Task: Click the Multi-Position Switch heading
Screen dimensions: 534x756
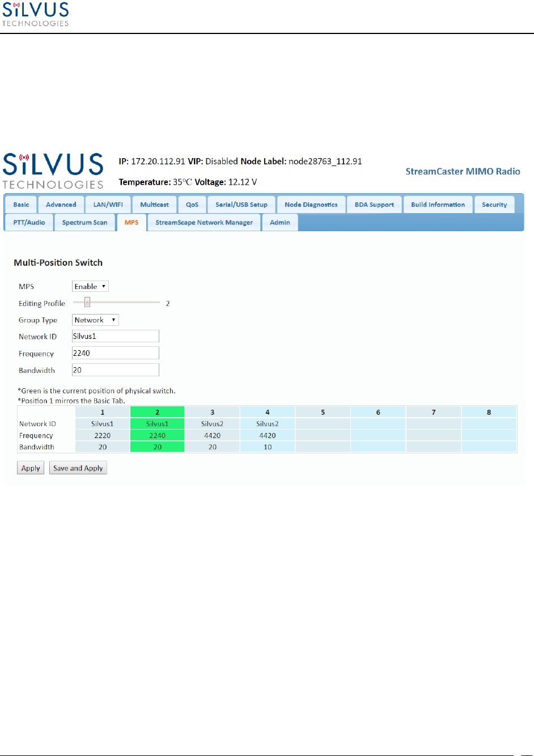Action: click(58, 262)
